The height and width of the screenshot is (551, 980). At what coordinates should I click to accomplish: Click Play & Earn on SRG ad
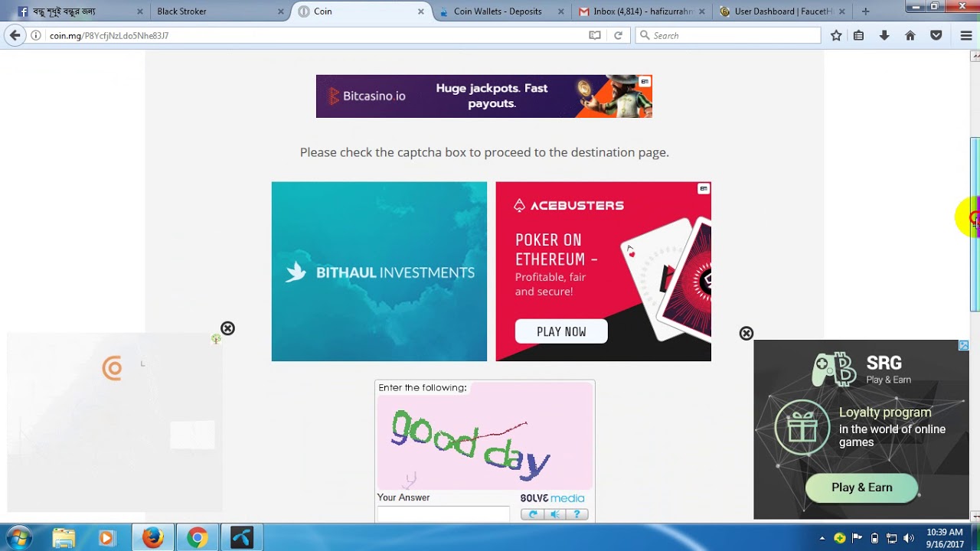click(x=862, y=487)
